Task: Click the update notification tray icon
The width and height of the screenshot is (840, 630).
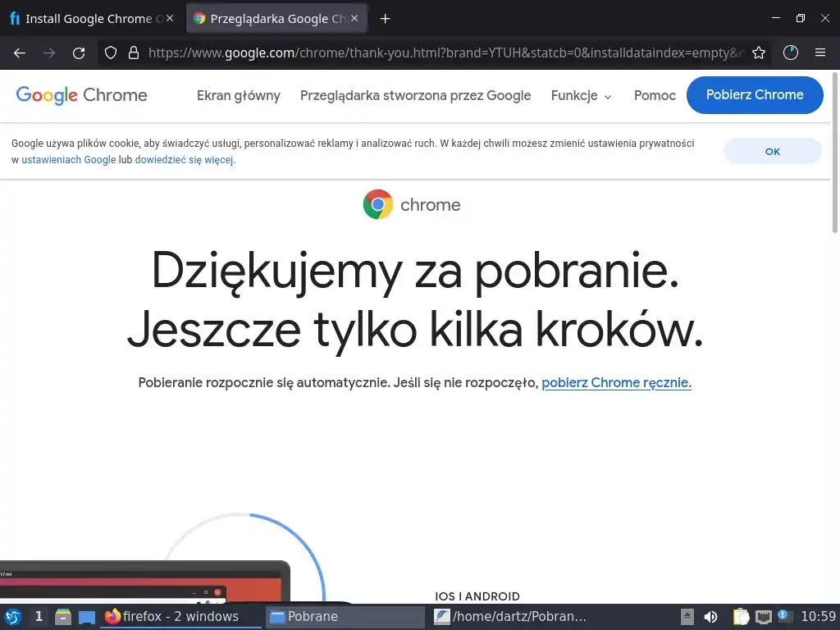Action: point(783,615)
